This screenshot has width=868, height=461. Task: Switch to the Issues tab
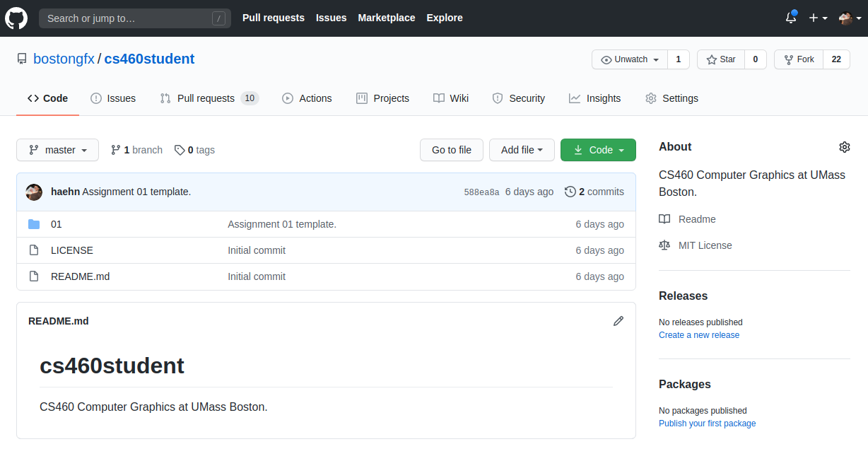coord(113,98)
